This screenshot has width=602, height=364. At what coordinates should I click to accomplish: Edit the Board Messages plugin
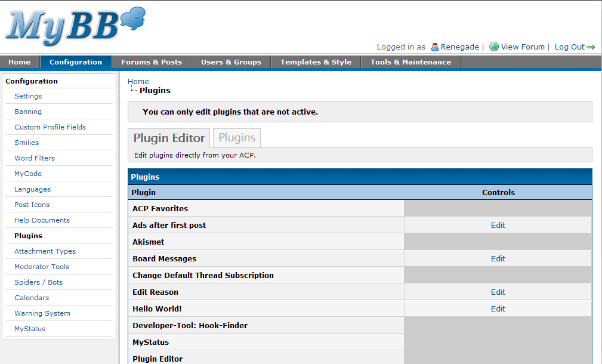click(x=498, y=259)
